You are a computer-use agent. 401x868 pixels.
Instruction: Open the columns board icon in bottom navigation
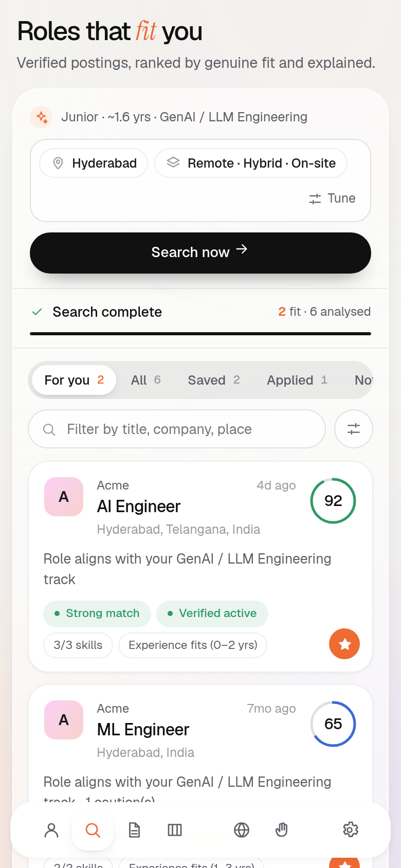click(175, 830)
